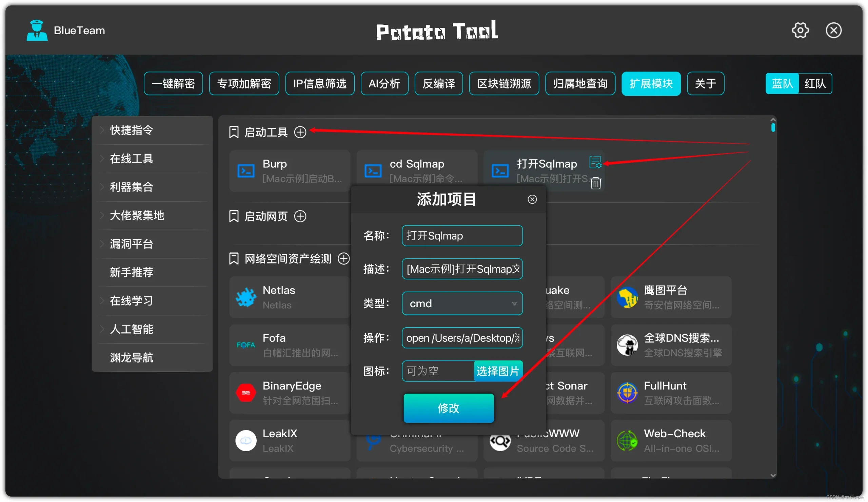Close the 添加项目 dialog
Image resolution: width=868 pixels, height=502 pixels.
[x=532, y=199]
